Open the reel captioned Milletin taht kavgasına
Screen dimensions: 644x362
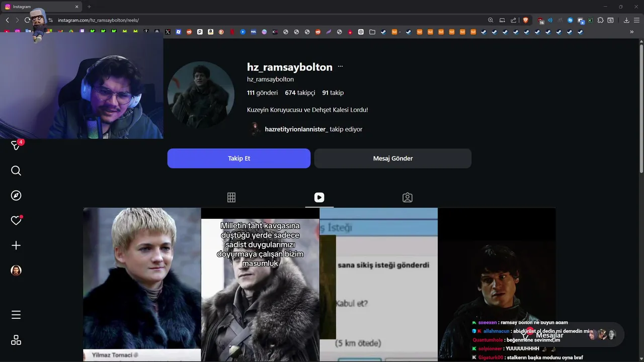click(260, 285)
